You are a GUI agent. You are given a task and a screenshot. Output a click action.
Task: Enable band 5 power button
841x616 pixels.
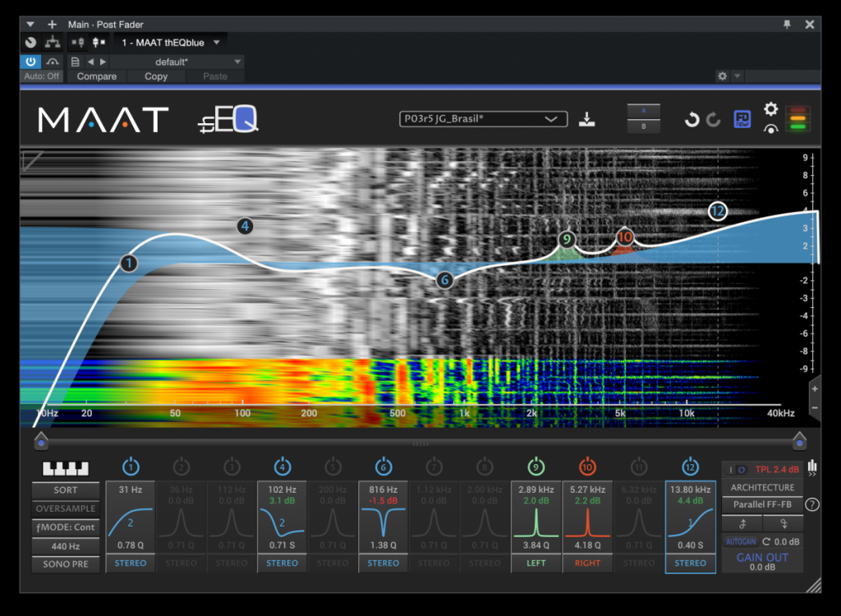(x=333, y=467)
